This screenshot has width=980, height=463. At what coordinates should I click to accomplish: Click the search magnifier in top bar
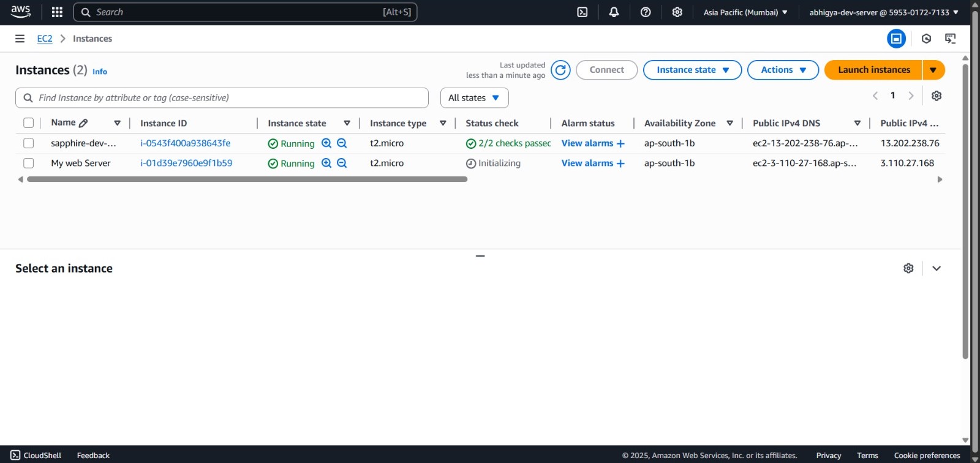tap(86, 12)
